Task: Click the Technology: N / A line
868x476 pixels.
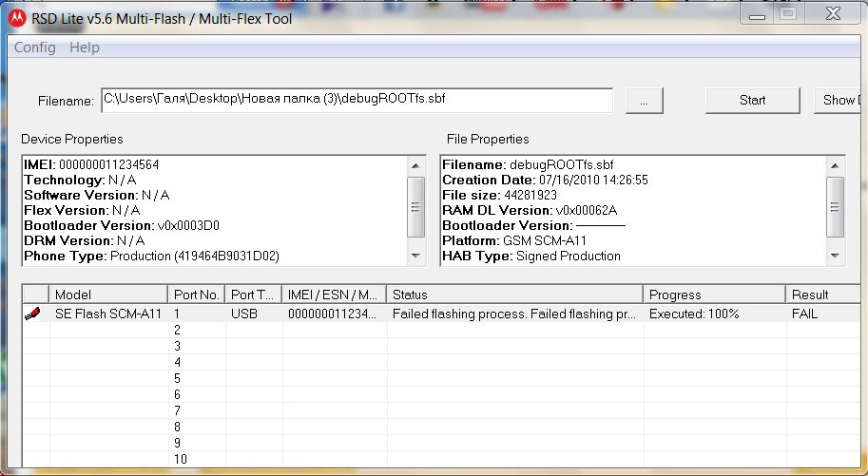Action: coord(80,180)
